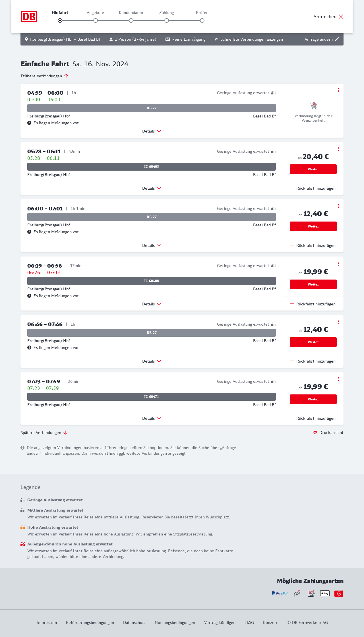364x637 pixels.
Task: Add Rückfahrt to 06:00 RB 27 connection
Action: coord(313,245)
